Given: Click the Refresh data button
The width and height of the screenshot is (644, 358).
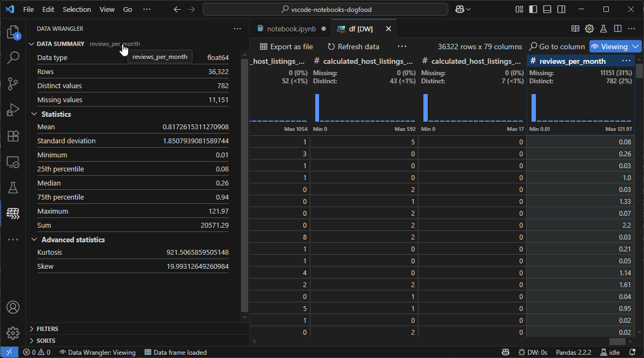Looking at the screenshot, I should tap(353, 47).
